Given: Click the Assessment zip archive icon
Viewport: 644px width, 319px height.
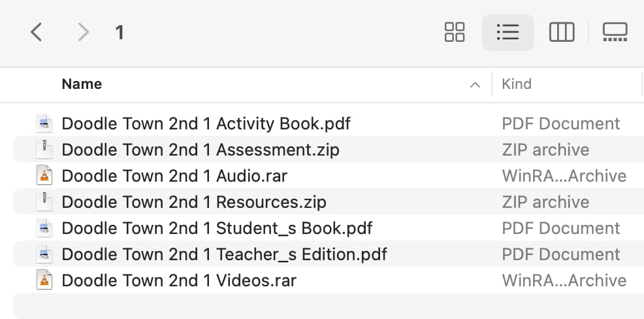Looking at the screenshot, I should click(x=44, y=150).
